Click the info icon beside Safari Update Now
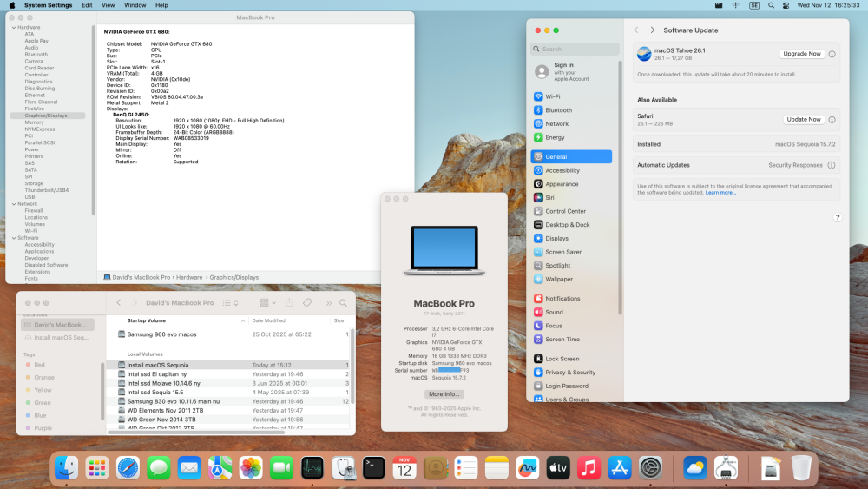 click(x=832, y=120)
